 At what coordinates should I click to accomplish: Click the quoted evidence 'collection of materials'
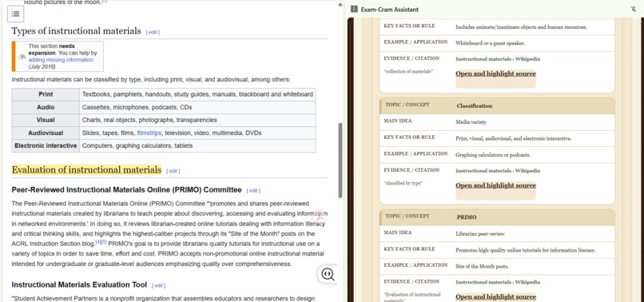click(x=408, y=71)
